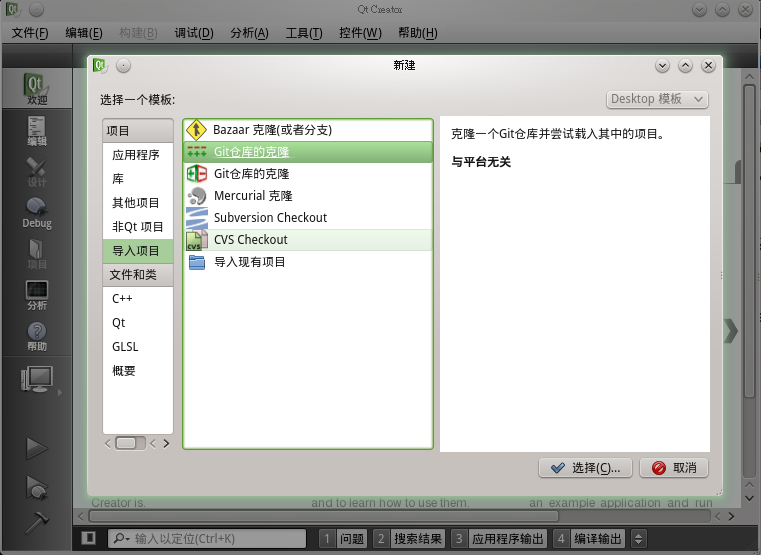Open the output pane selector arrows
This screenshot has height=555, width=761.
[638, 539]
